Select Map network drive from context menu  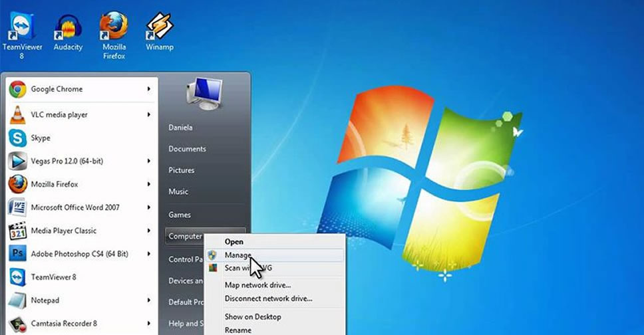pyautogui.click(x=257, y=285)
